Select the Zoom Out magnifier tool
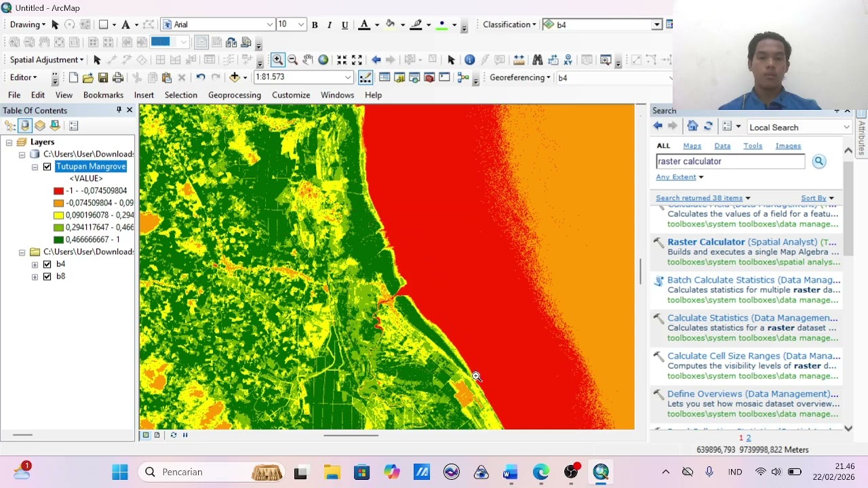Viewport: 868px width, 488px height. coord(293,60)
